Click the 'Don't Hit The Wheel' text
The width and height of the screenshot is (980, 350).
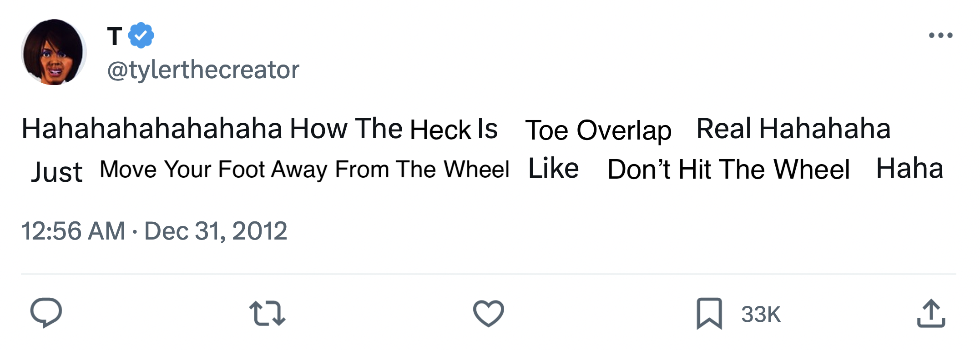pos(728,170)
